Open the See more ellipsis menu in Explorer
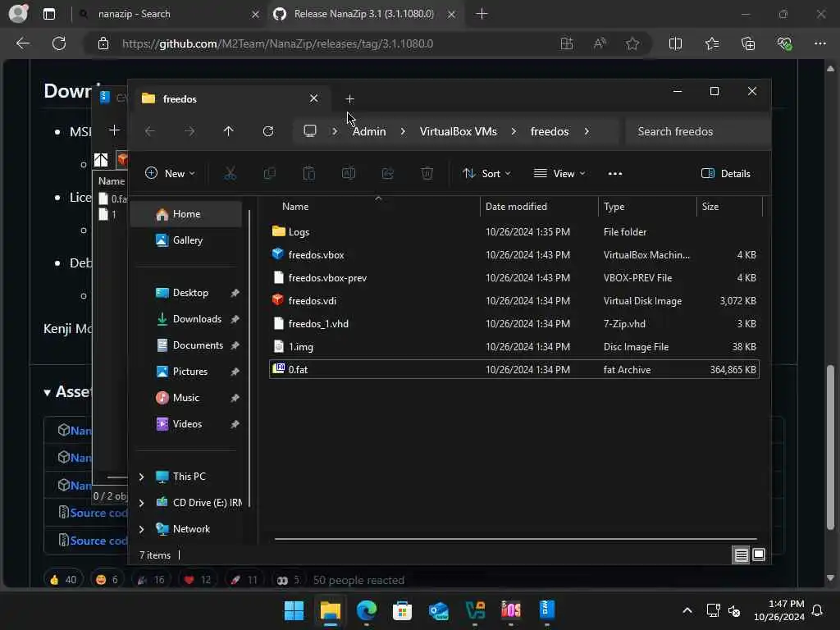The image size is (840, 630). pyautogui.click(x=615, y=174)
